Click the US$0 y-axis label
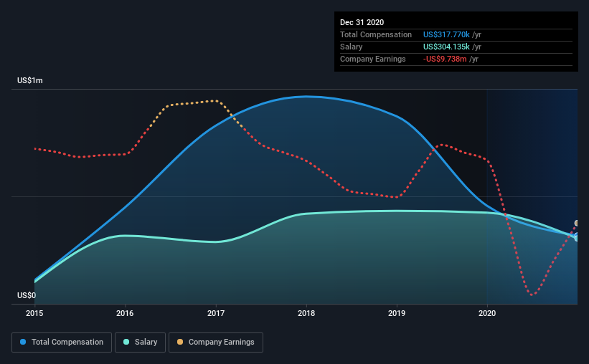The width and height of the screenshot is (589, 364). click(27, 296)
